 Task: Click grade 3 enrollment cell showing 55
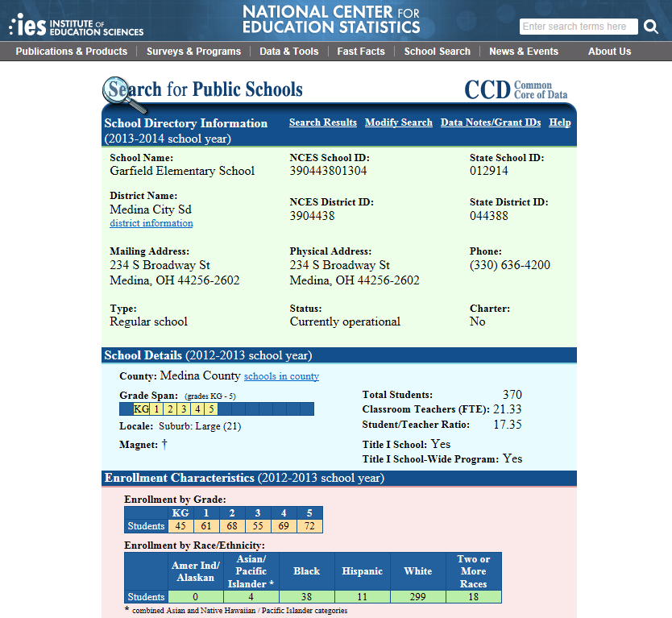click(x=258, y=526)
